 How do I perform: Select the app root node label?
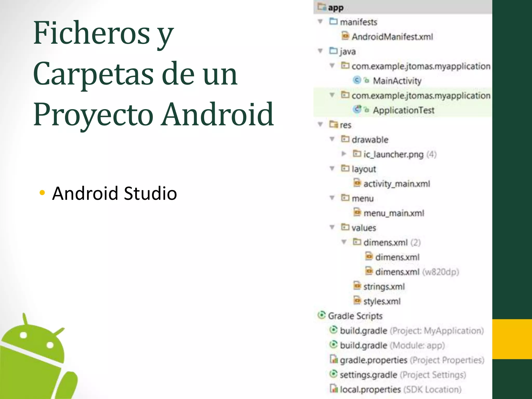tap(336, 8)
